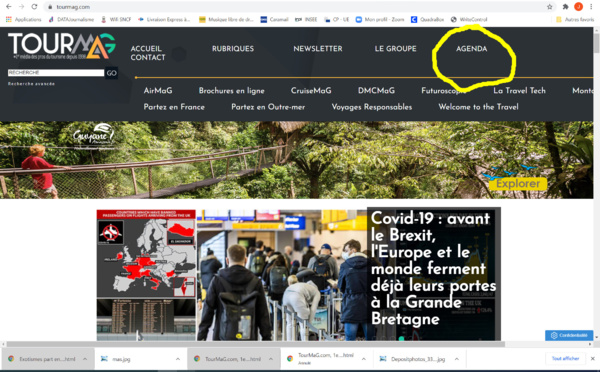
Task: Go back with the browser back arrow
Action: coord(8,7)
